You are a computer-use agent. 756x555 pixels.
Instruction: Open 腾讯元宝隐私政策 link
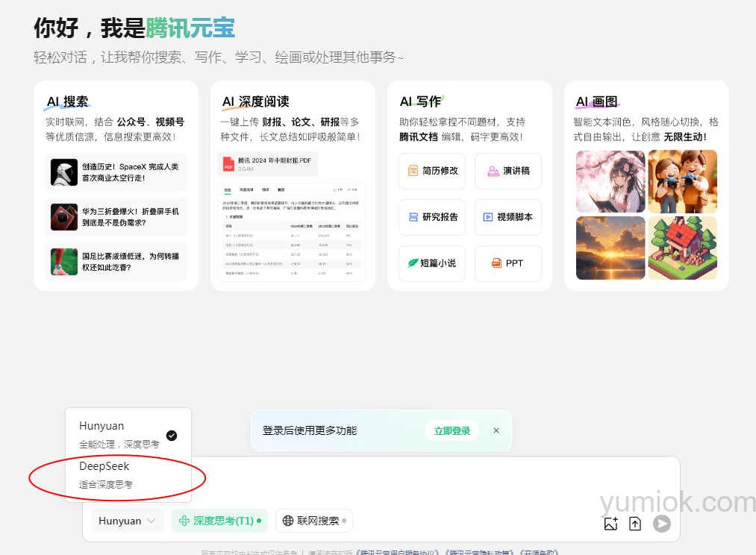[481, 552]
